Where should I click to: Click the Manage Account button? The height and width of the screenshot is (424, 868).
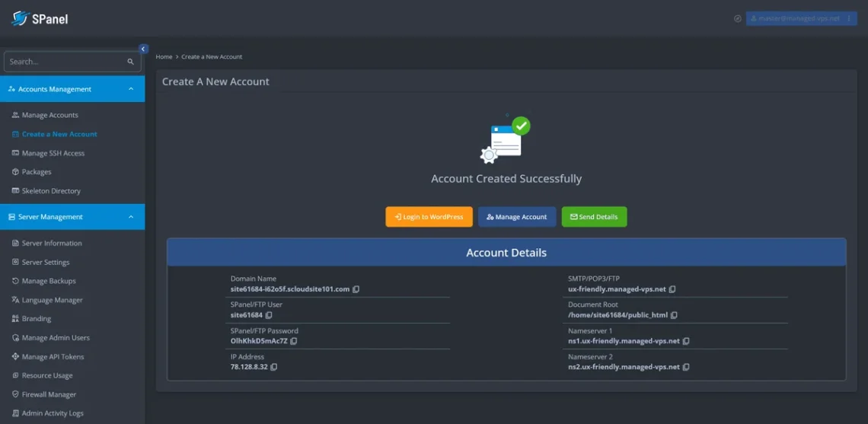point(517,217)
